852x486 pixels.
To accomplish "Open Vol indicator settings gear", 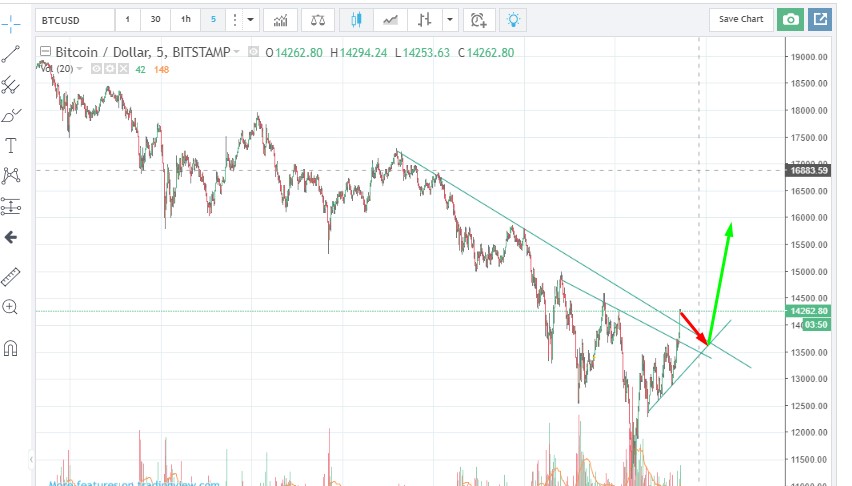I will coord(110,68).
